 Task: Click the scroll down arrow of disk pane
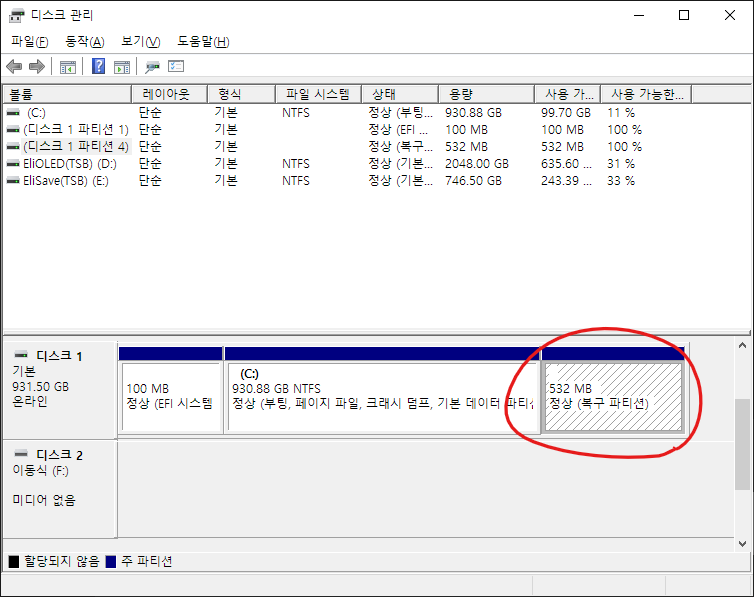point(742,544)
